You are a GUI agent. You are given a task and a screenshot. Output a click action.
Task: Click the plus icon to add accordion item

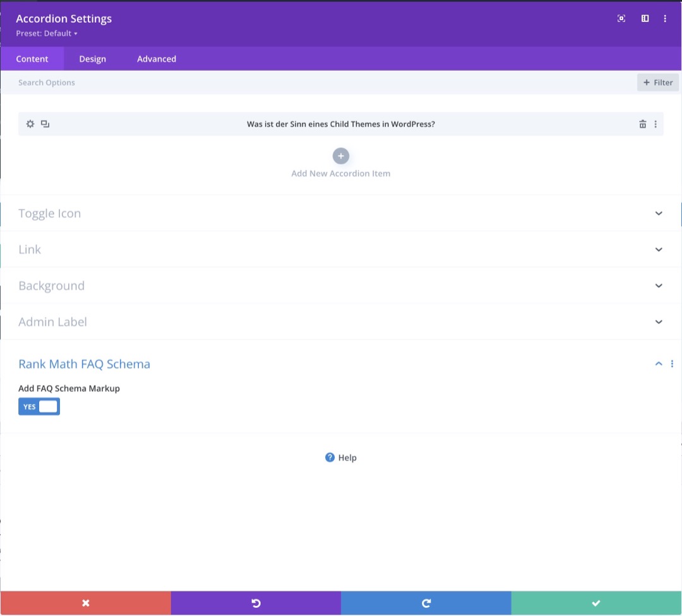[x=340, y=156]
